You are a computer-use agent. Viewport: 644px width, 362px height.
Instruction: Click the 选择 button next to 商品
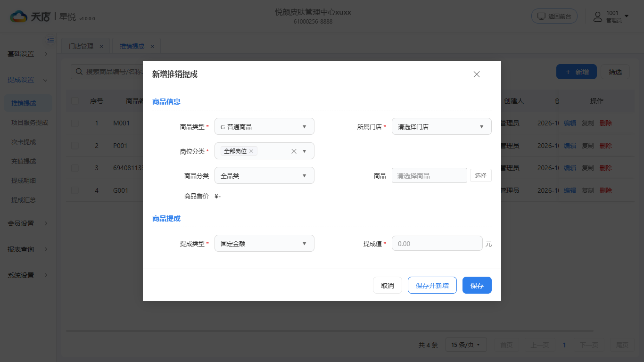tap(481, 175)
